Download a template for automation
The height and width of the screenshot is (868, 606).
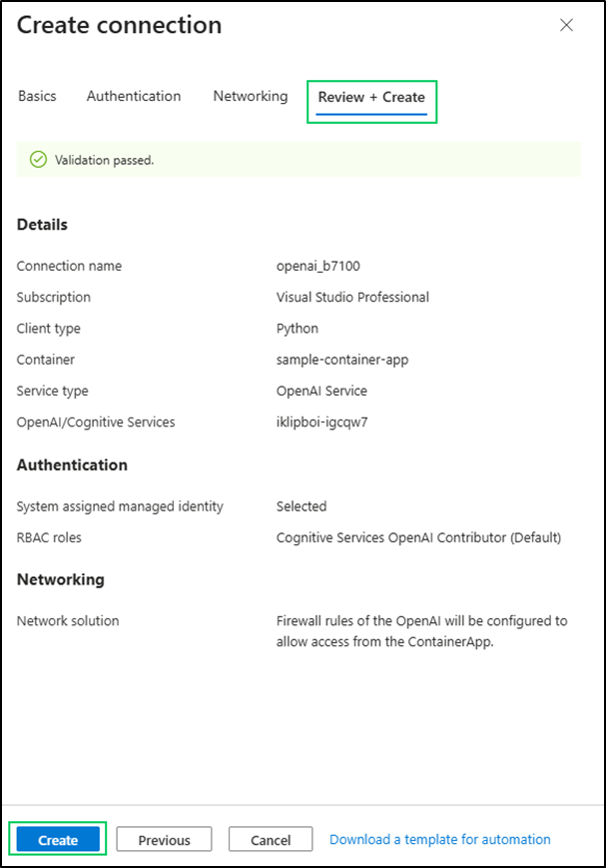[x=439, y=839]
